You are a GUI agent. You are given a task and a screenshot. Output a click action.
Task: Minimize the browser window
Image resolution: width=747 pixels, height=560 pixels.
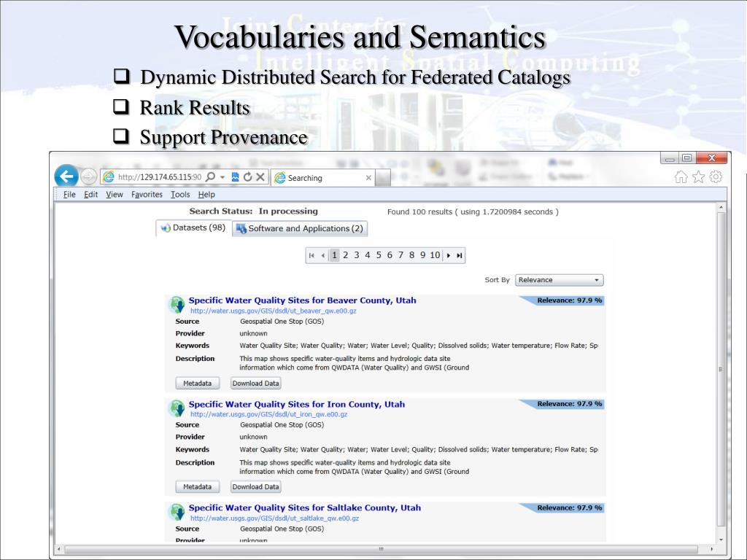(670, 158)
